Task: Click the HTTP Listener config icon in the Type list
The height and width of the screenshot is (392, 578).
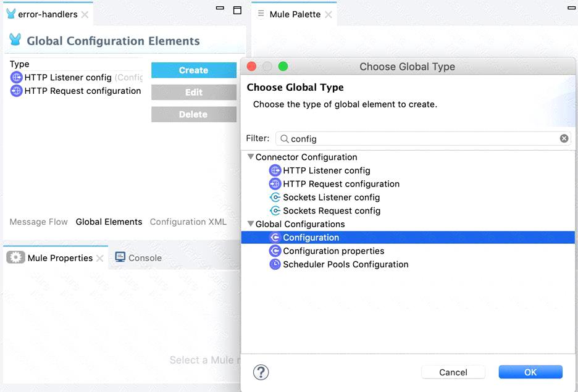Action: coord(16,77)
